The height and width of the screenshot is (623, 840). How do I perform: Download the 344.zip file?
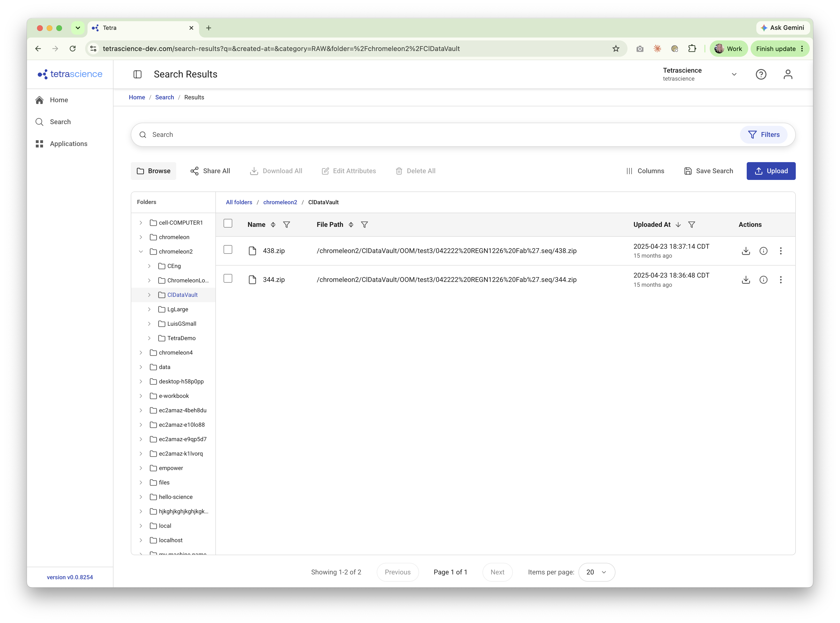[x=746, y=280]
